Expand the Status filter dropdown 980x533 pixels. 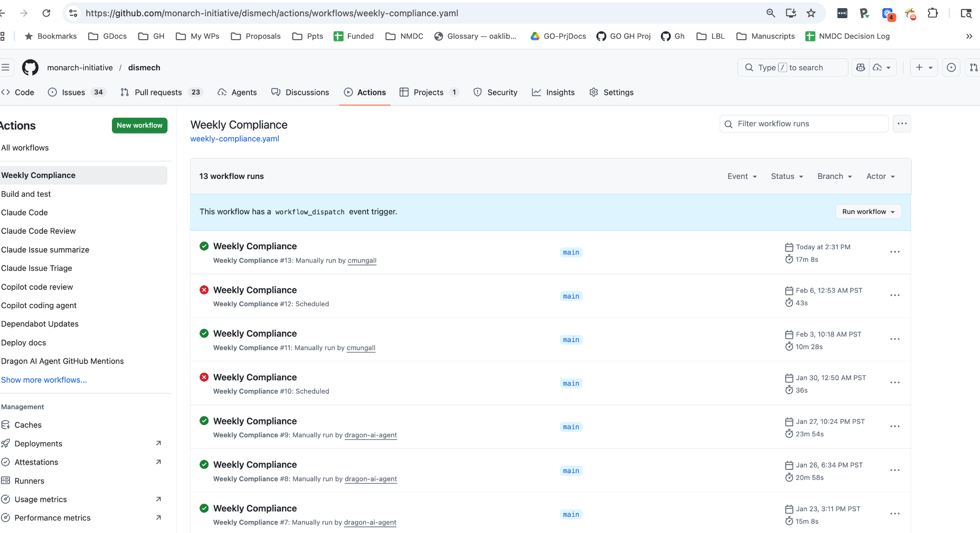coord(787,176)
